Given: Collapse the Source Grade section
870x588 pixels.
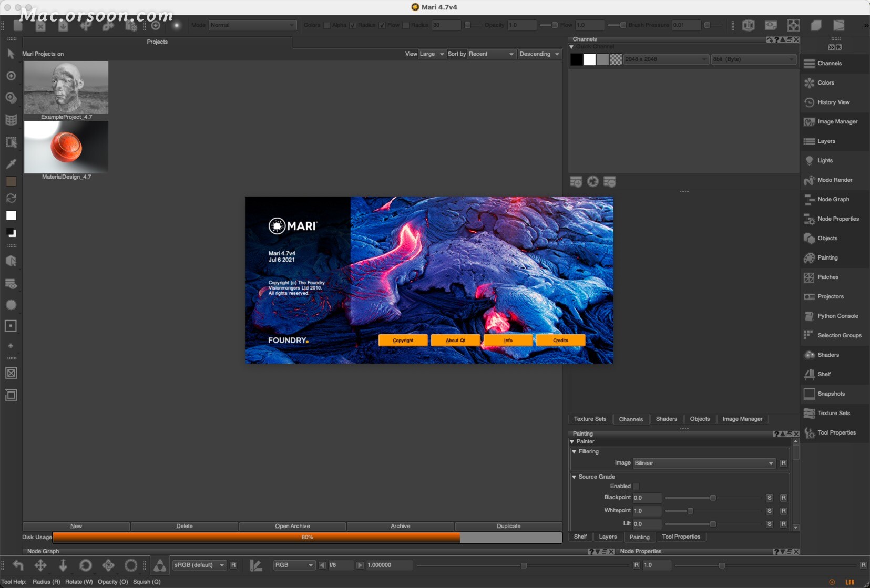Looking at the screenshot, I should tap(574, 477).
